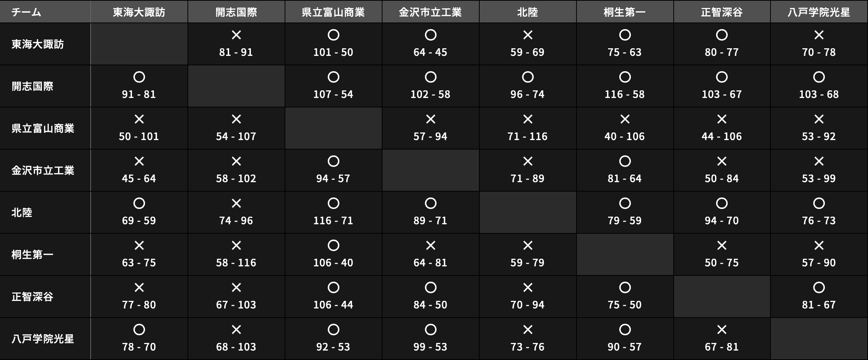Viewport: 868px width, 360px height.
Task: Click the チーム header cell
Action: click(26, 12)
